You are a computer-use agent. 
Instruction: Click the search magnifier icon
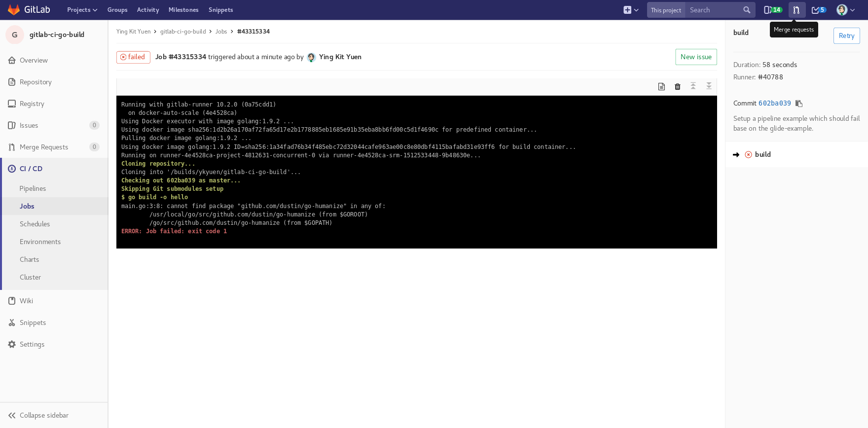tap(747, 10)
